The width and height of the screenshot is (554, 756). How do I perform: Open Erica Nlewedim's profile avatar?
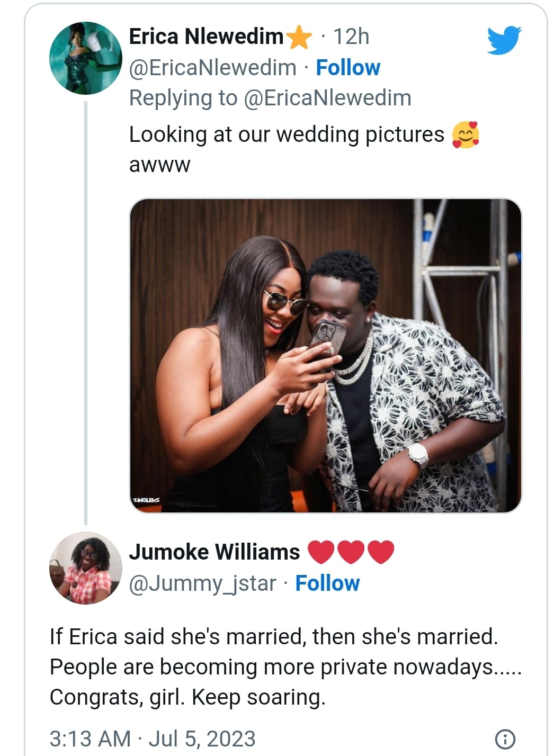tap(86, 58)
